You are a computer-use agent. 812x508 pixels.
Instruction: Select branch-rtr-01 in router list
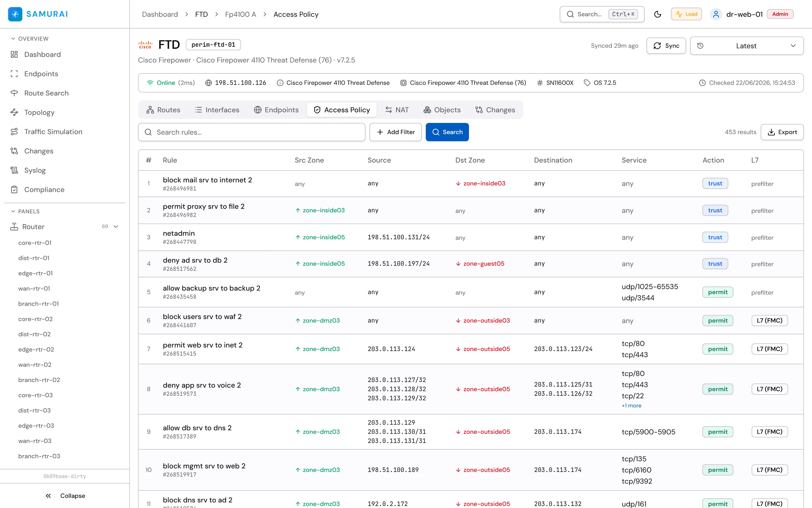39,304
